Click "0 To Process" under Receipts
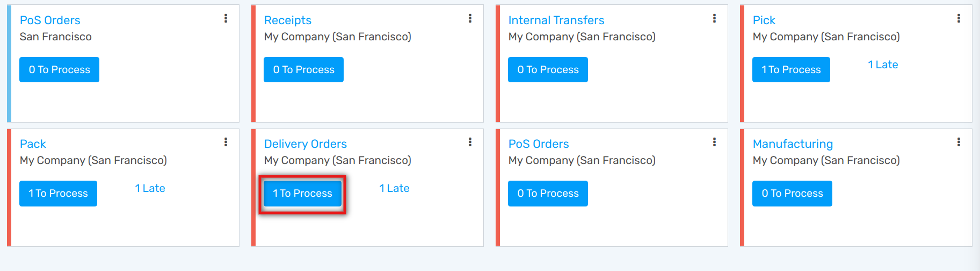 click(303, 70)
